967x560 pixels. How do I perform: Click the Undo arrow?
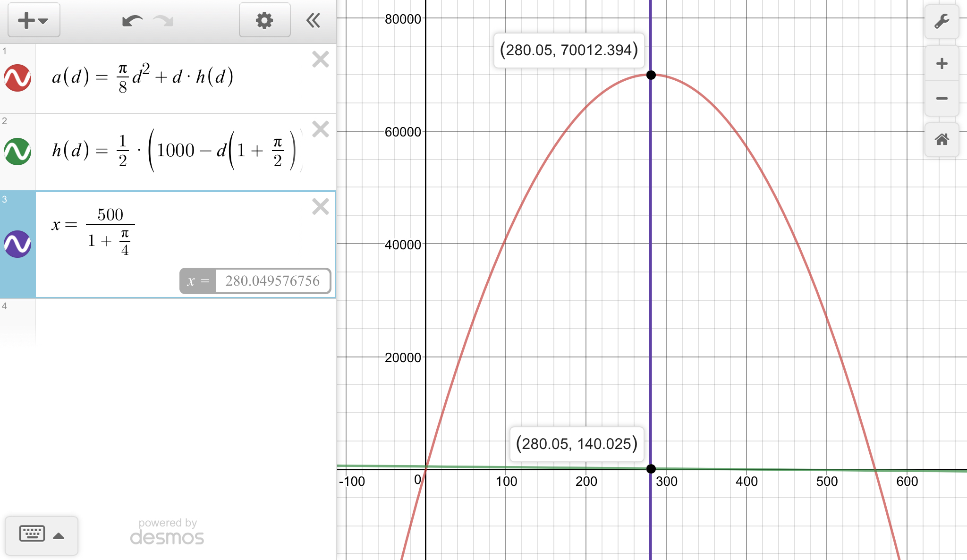tap(132, 21)
